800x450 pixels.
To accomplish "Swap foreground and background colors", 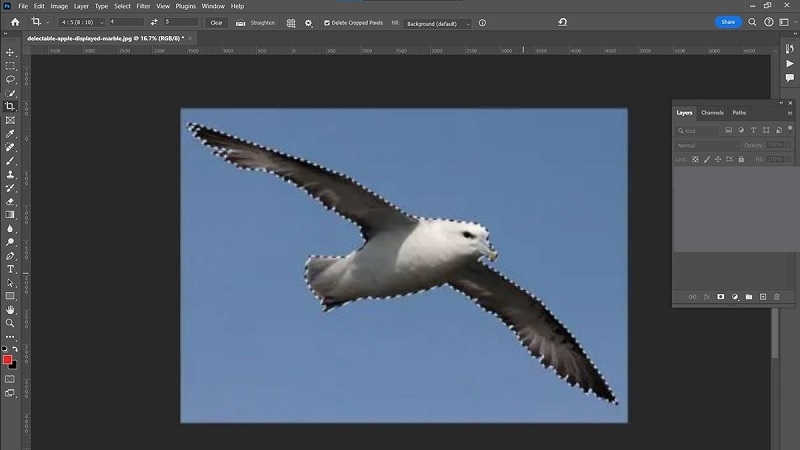I will 15,349.
